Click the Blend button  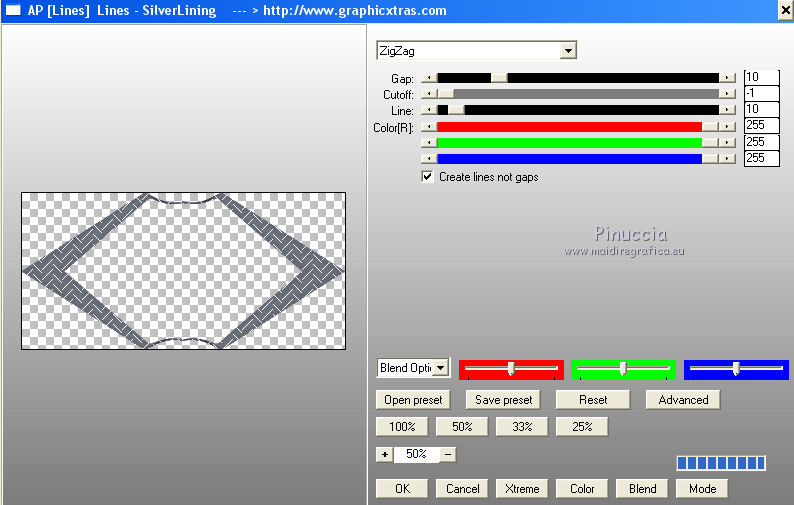click(x=642, y=489)
